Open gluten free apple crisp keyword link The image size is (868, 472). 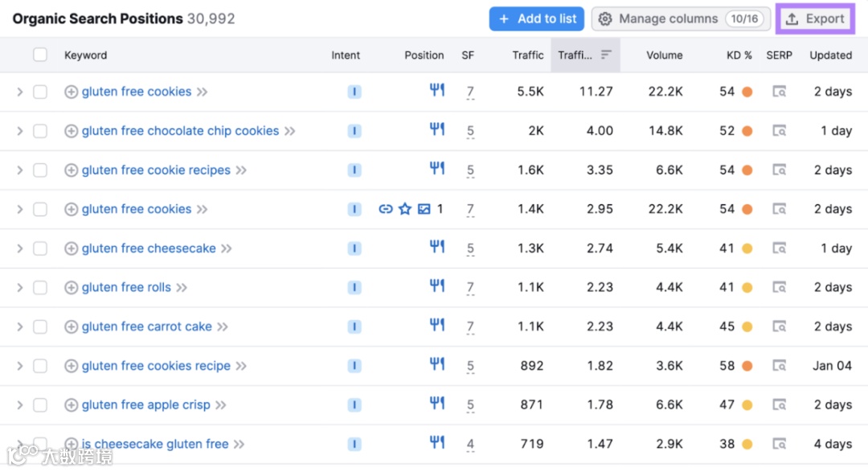pos(146,405)
